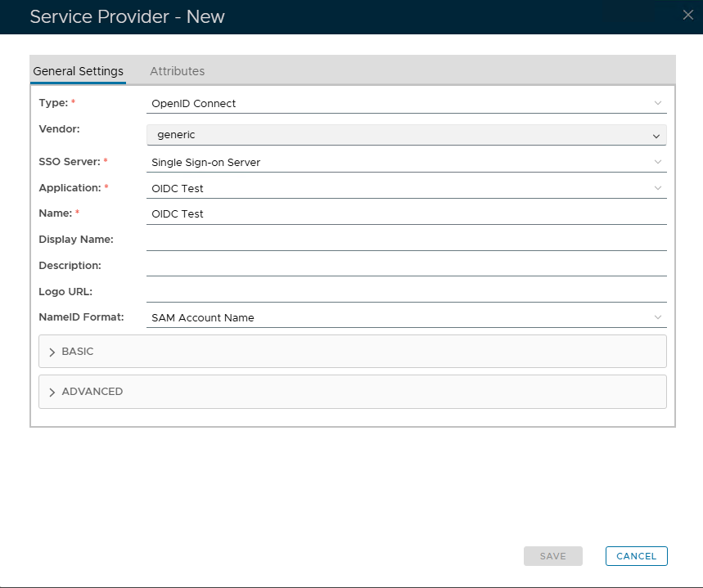Screen dimensions: 703x588
Task: Select the General Settings tab
Action: [x=78, y=71]
